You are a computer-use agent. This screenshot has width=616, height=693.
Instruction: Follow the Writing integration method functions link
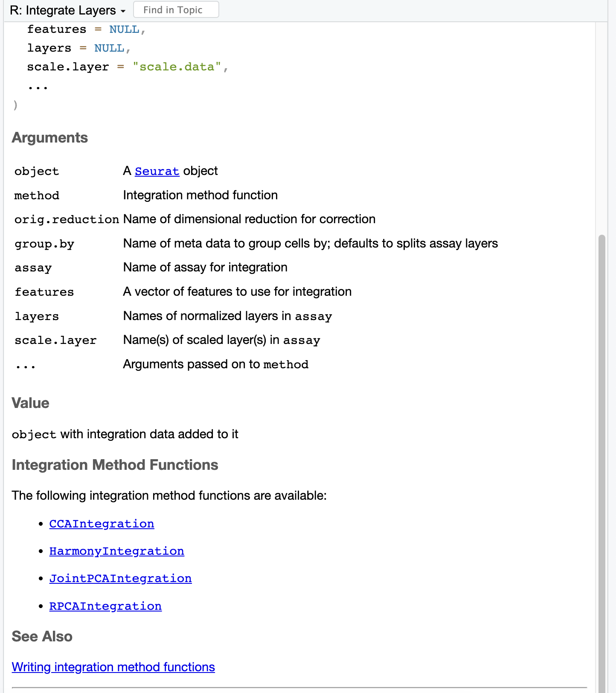click(x=113, y=667)
